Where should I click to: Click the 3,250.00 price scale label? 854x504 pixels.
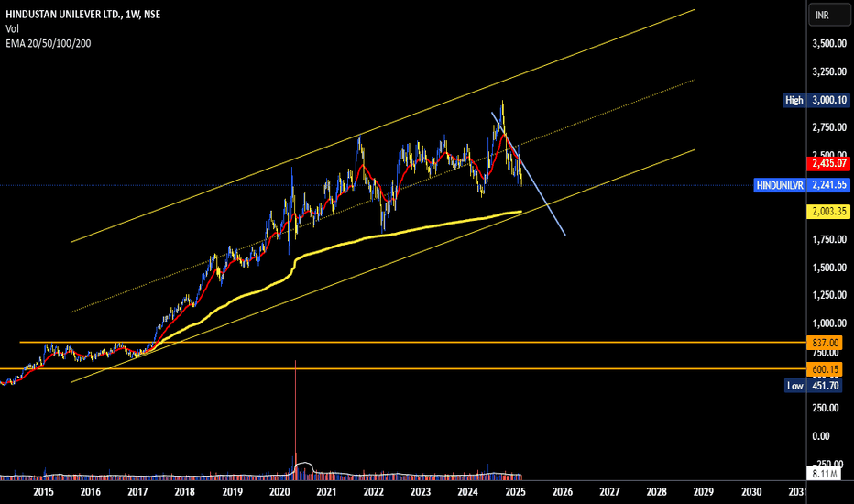click(829, 71)
